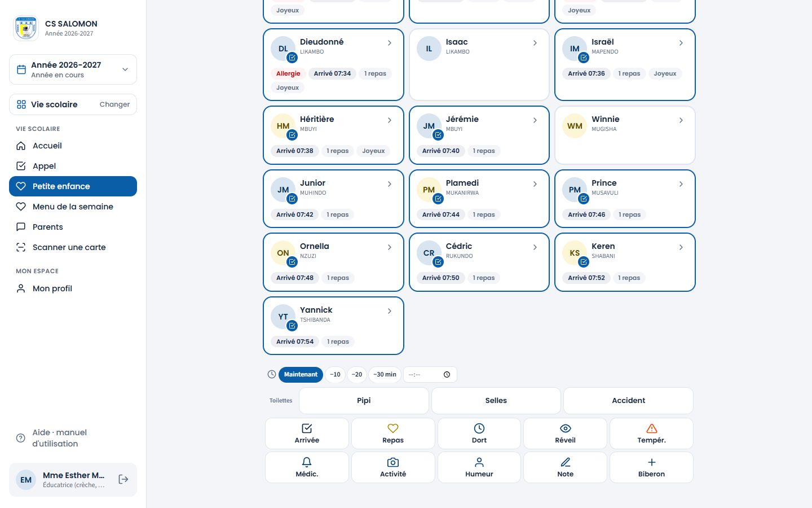Open Ornella Nzuzi's details chevron

pyautogui.click(x=390, y=247)
